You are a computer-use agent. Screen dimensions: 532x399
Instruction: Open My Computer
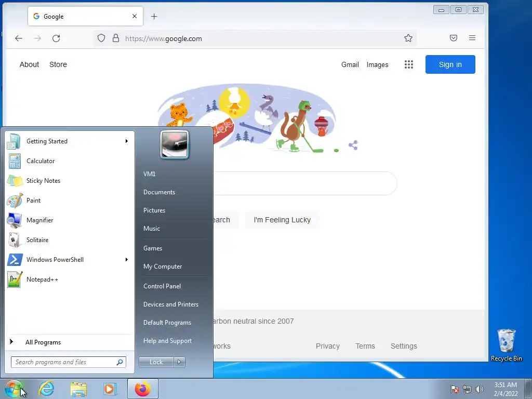click(163, 267)
